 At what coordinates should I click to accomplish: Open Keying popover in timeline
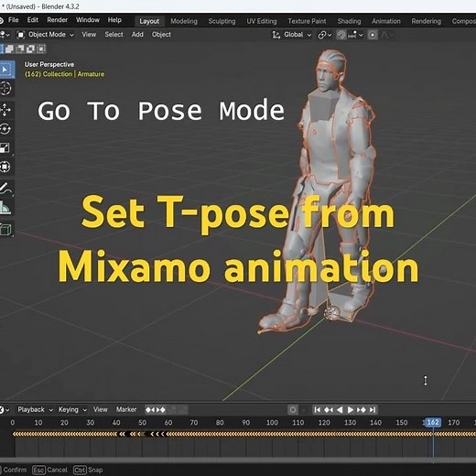[72, 410]
